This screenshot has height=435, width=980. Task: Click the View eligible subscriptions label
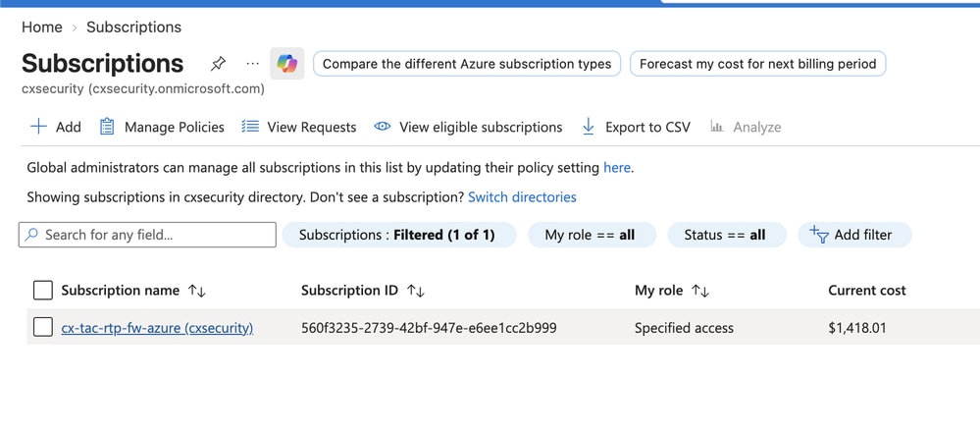[481, 127]
